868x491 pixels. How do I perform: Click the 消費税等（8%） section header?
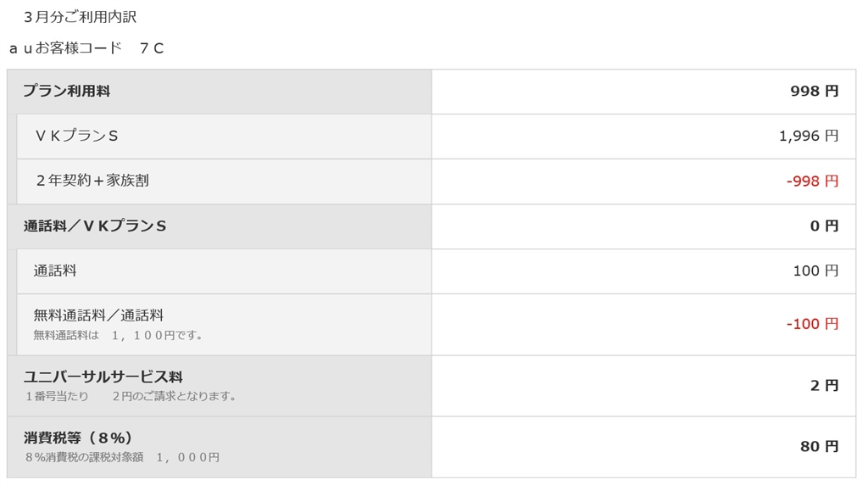[x=78, y=438]
